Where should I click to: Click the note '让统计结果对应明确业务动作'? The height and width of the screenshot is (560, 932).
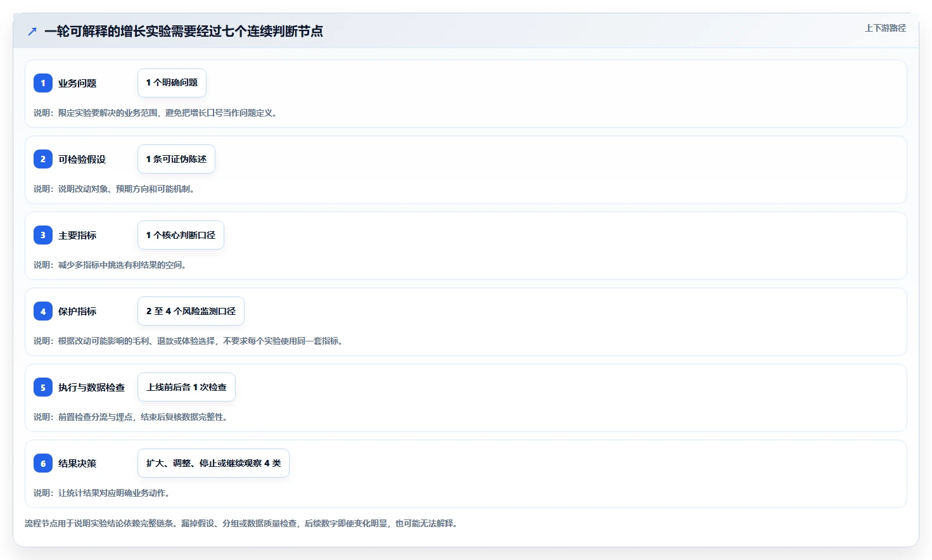[113, 493]
